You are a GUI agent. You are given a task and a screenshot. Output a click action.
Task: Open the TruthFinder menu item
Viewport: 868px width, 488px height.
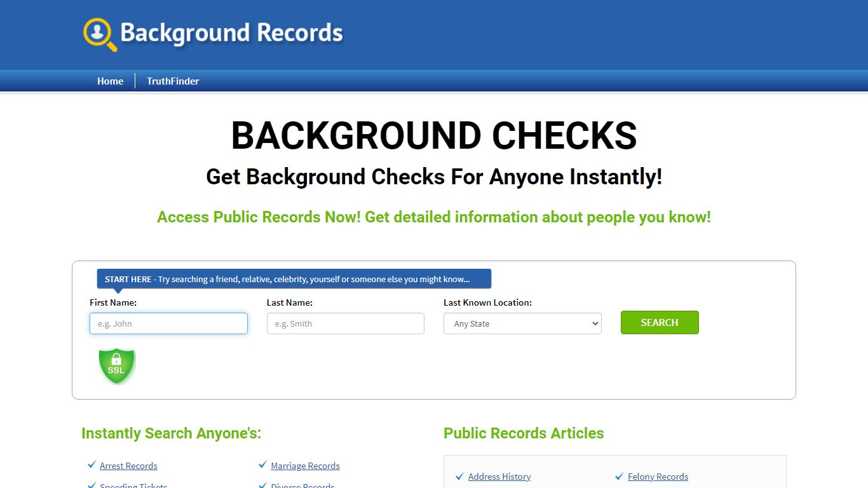coord(173,81)
